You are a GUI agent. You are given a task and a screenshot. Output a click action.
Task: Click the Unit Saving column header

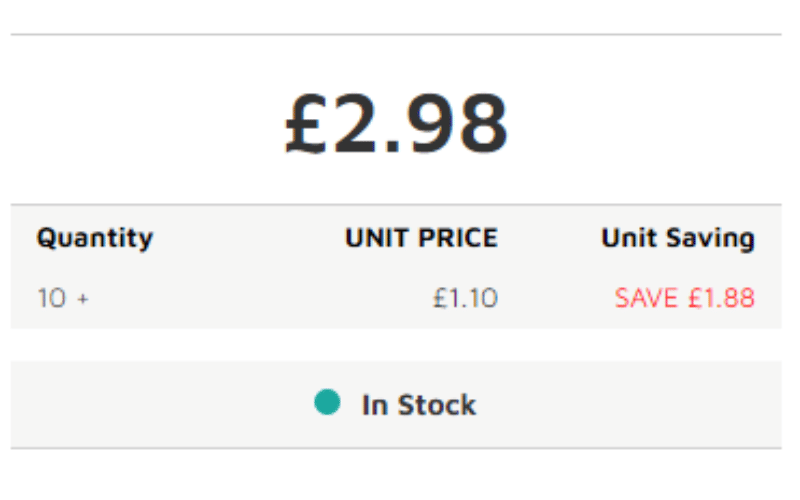(x=678, y=238)
